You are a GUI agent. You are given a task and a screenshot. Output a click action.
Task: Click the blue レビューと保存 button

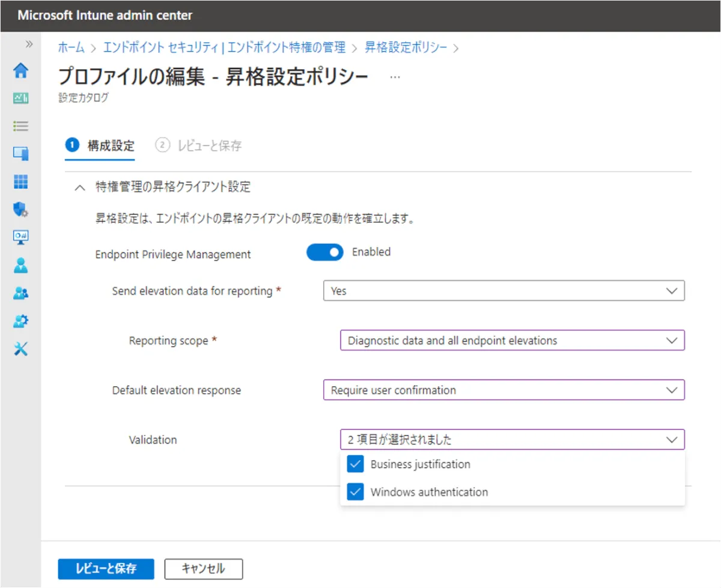106,569
